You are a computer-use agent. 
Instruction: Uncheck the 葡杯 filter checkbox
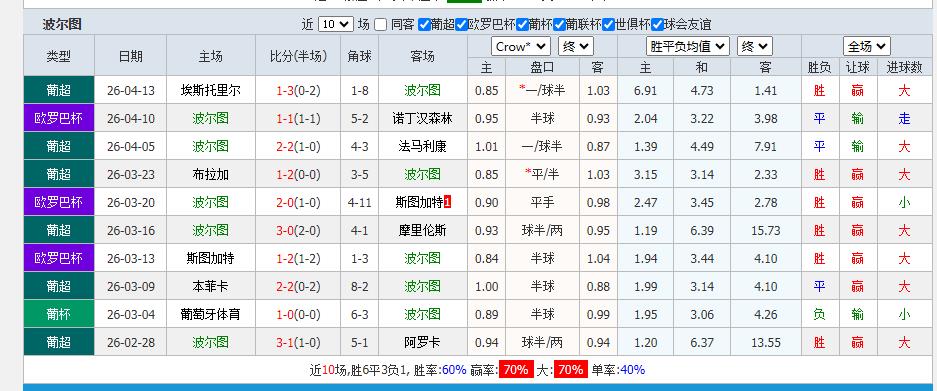pos(522,25)
